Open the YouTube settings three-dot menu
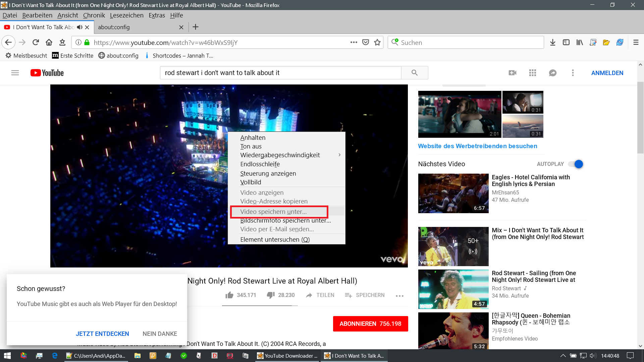644x362 pixels. [x=573, y=73]
